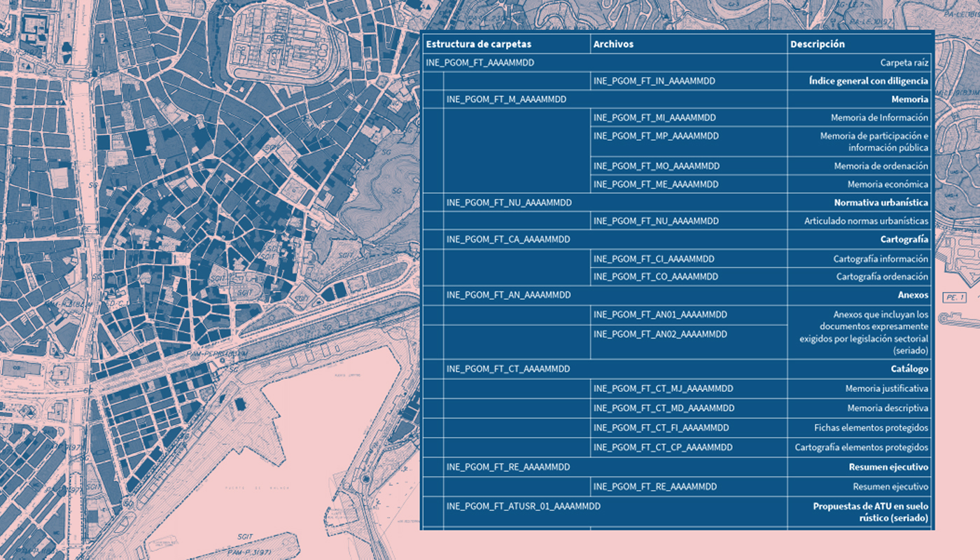Open file INE_PGOM_FT_CI_AAAAMMDD

click(x=654, y=259)
